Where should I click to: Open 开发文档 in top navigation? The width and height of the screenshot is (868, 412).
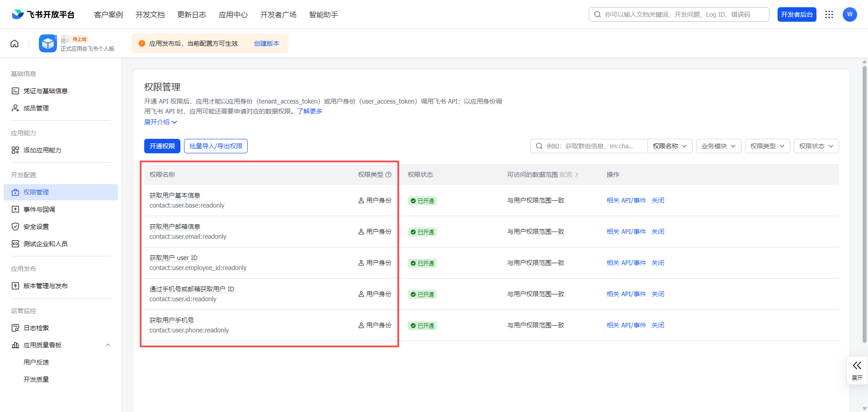pos(150,14)
